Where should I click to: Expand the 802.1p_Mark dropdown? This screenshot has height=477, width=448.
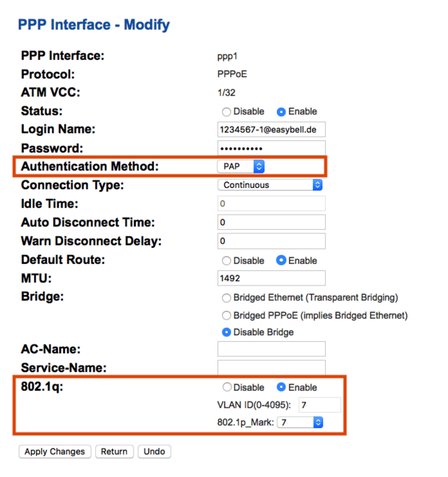(301, 422)
